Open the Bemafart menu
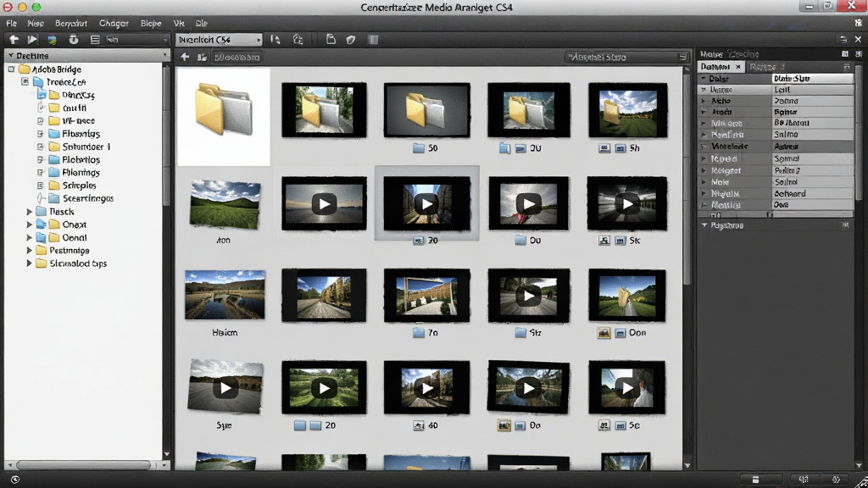 71,23
